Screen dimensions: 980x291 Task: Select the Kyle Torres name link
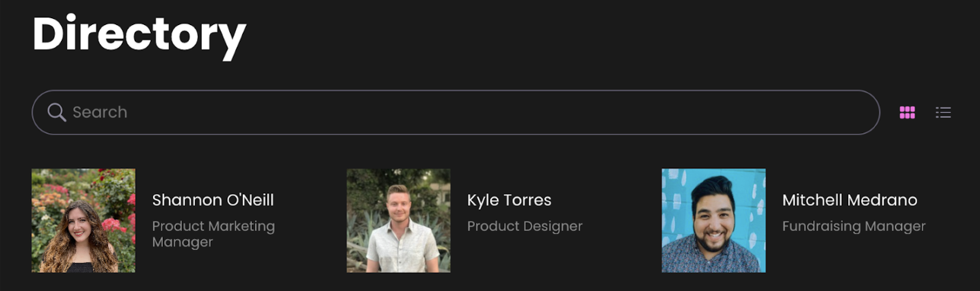tap(509, 200)
